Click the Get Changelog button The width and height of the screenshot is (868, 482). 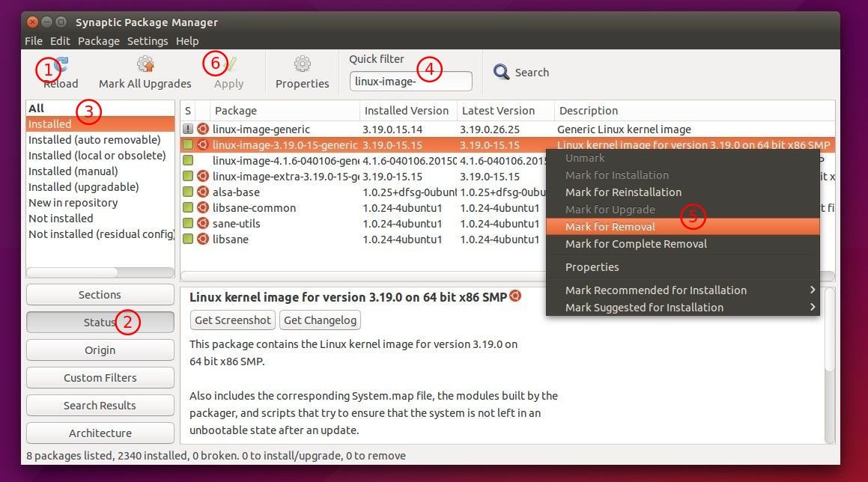tap(320, 320)
